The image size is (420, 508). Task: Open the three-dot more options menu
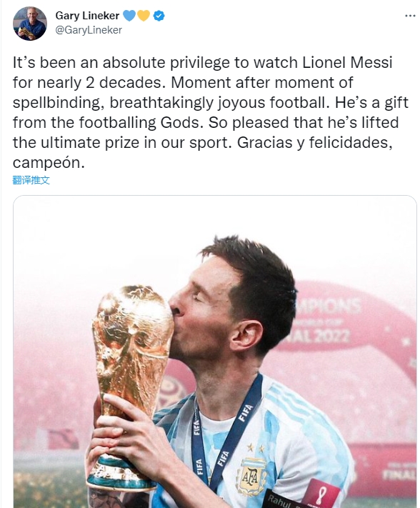click(x=410, y=16)
